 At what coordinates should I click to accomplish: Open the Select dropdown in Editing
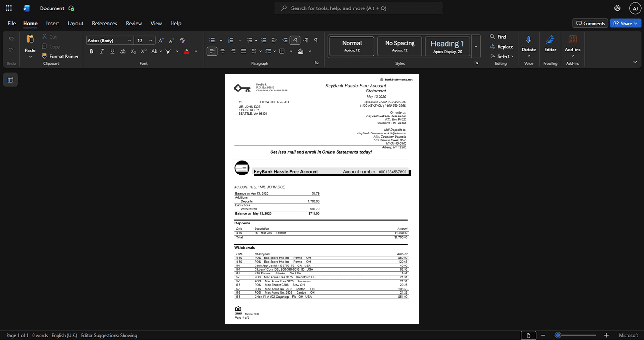502,56
